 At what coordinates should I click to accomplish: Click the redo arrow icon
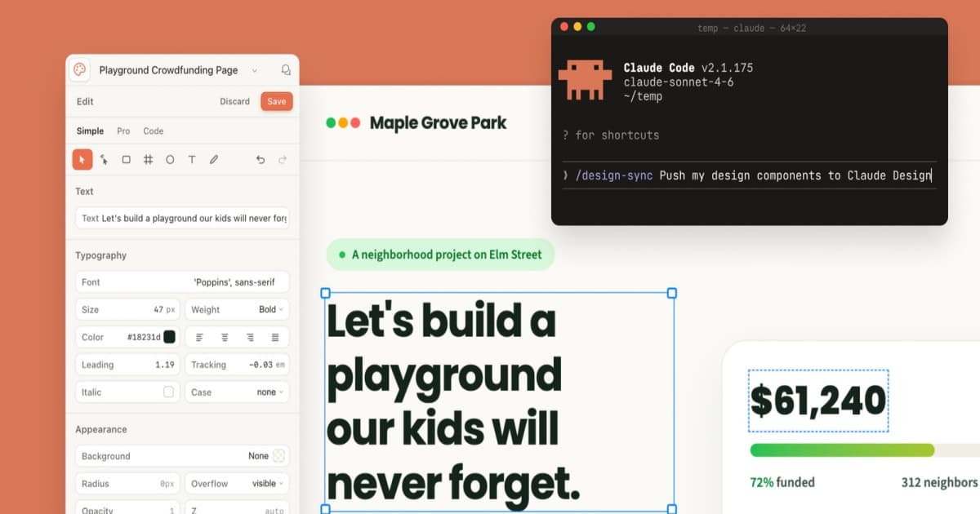283,160
